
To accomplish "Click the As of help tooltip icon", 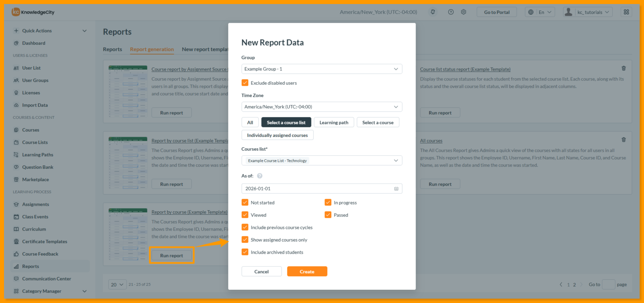I will [260, 176].
